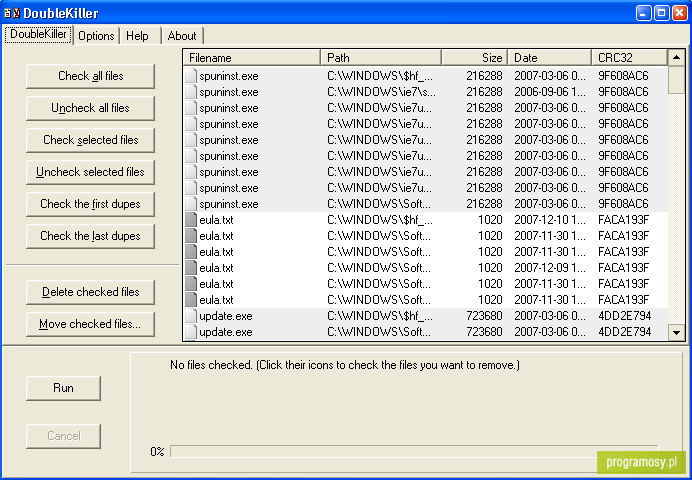Click eula.txt file icon in the $hf_ row

pos(191,220)
